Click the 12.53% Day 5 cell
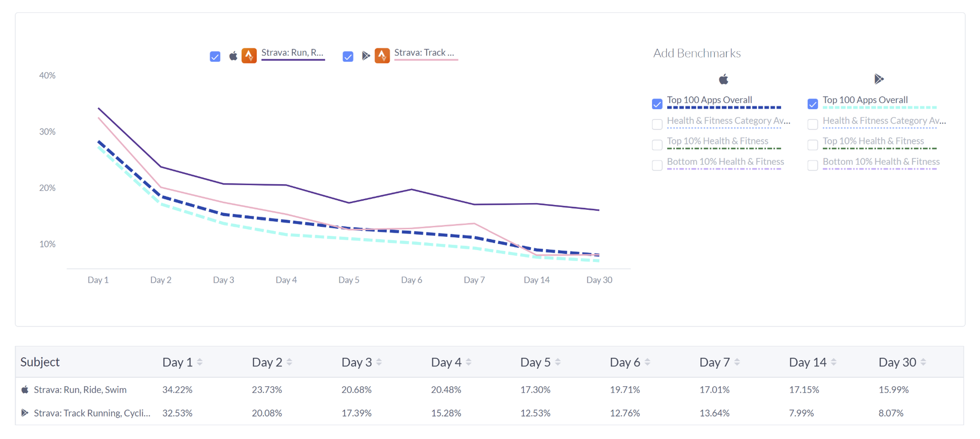The height and width of the screenshot is (439, 980). coord(535,413)
